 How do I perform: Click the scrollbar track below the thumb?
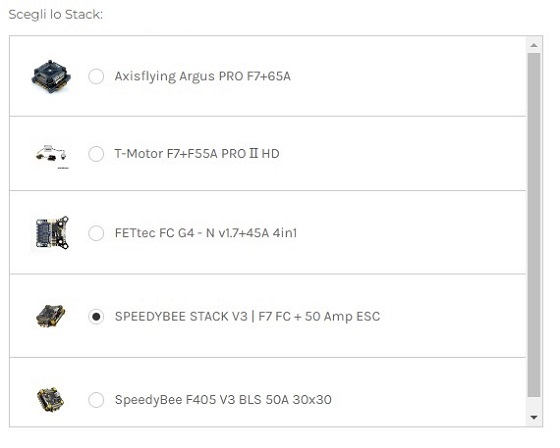coord(534,403)
